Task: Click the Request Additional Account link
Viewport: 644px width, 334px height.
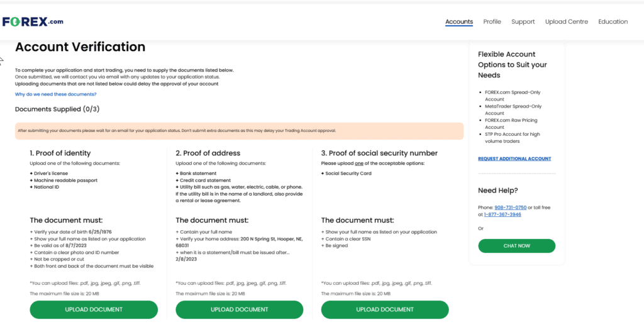Action: coord(514,159)
